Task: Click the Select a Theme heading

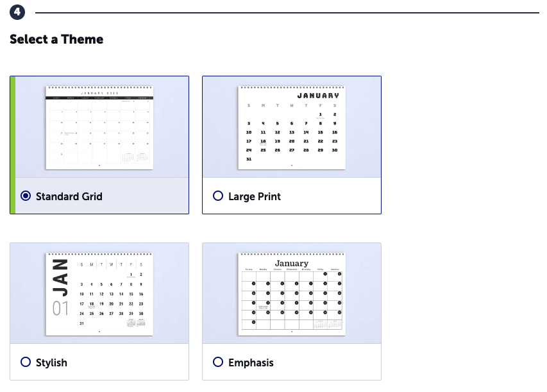Action: pos(56,39)
